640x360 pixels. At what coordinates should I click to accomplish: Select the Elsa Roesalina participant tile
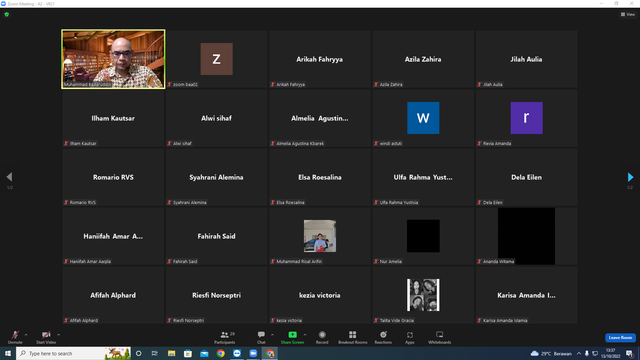(320, 177)
